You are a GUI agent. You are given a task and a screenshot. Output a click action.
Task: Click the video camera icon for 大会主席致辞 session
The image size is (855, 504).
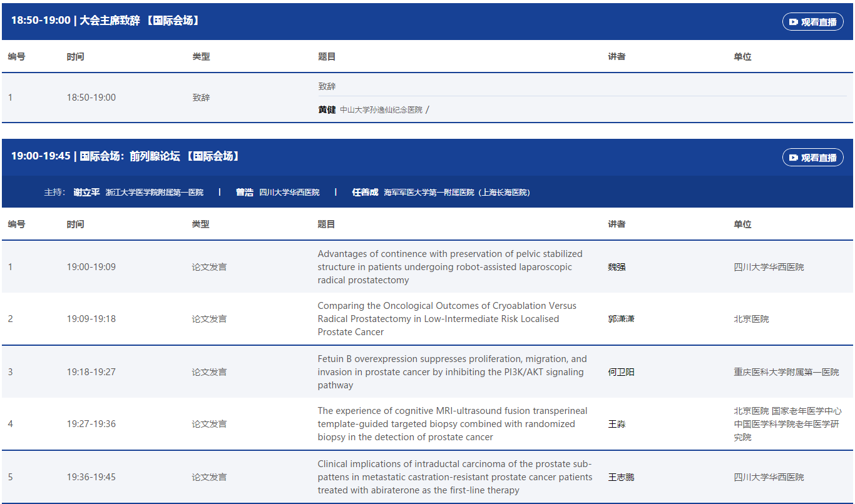(793, 22)
